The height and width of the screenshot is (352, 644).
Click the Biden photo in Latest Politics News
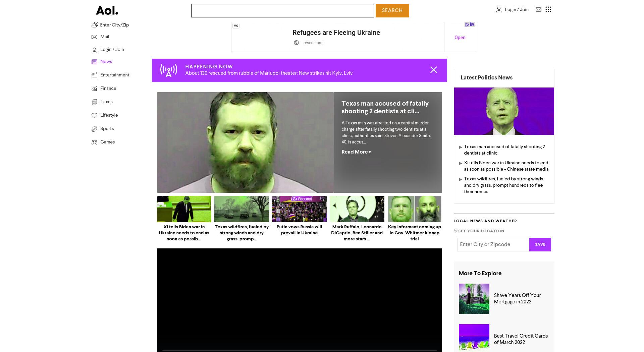(504, 111)
